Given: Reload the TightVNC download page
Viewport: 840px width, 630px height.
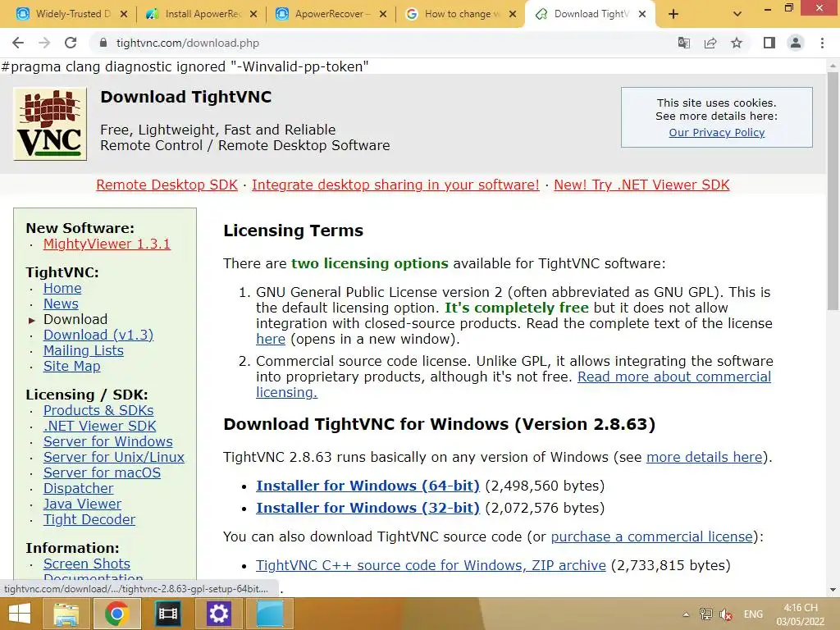Looking at the screenshot, I should click(71, 43).
